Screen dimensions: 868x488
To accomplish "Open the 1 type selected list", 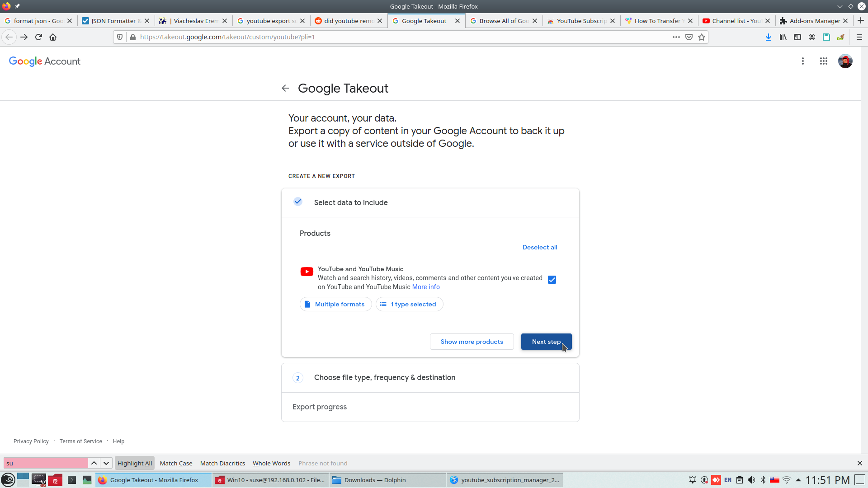I will pyautogui.click(x=409, y=304).
